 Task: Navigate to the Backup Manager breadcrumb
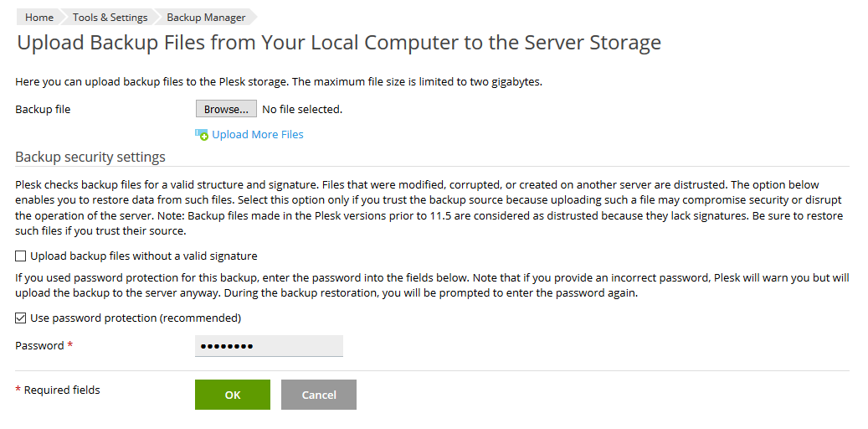click(206, 17)
